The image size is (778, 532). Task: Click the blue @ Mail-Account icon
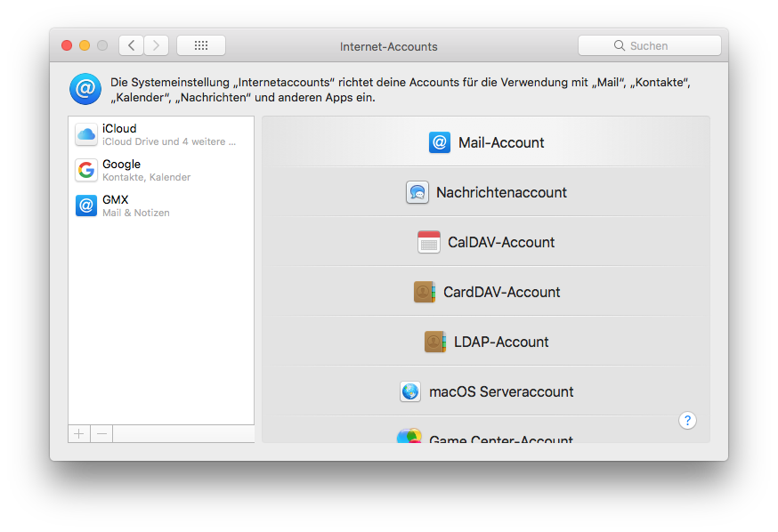440,142
